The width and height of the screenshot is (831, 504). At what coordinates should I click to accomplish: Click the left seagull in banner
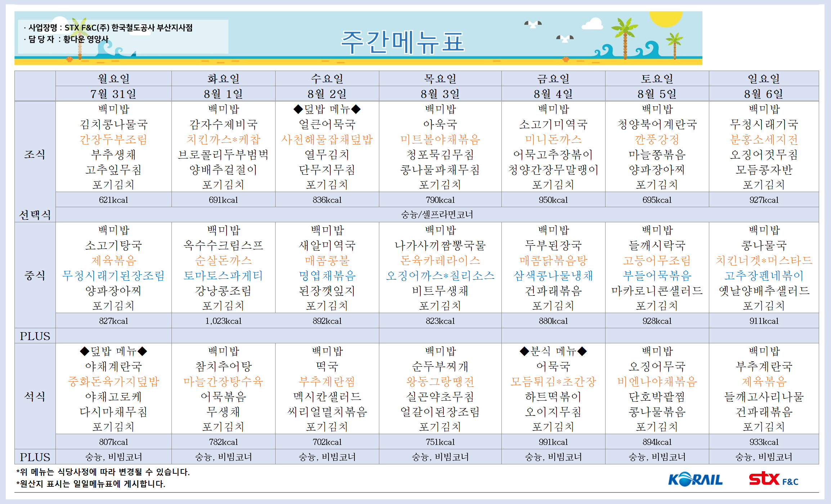pyautogui.click(x=533, y=24)
